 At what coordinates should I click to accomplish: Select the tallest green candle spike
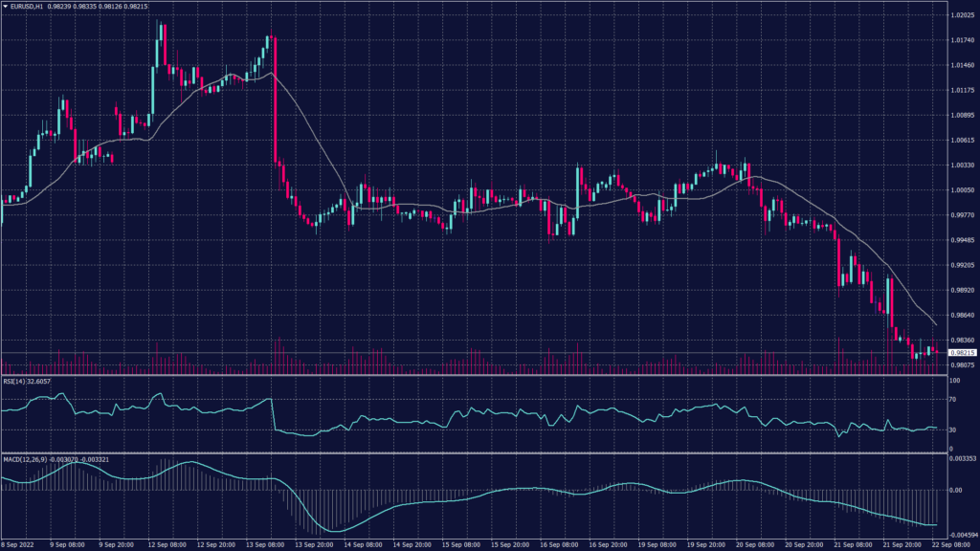pyautogui.click(x=159, y=33)
